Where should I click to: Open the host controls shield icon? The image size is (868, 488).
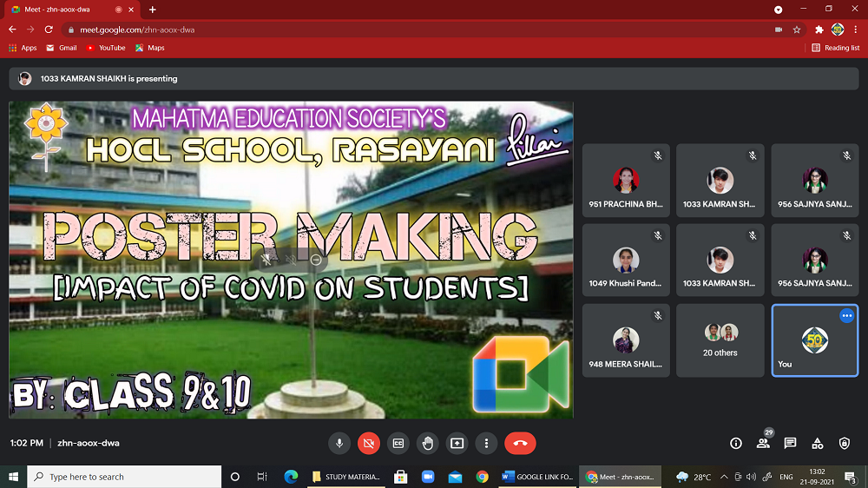pyautogui.click(x=845, y=443)
